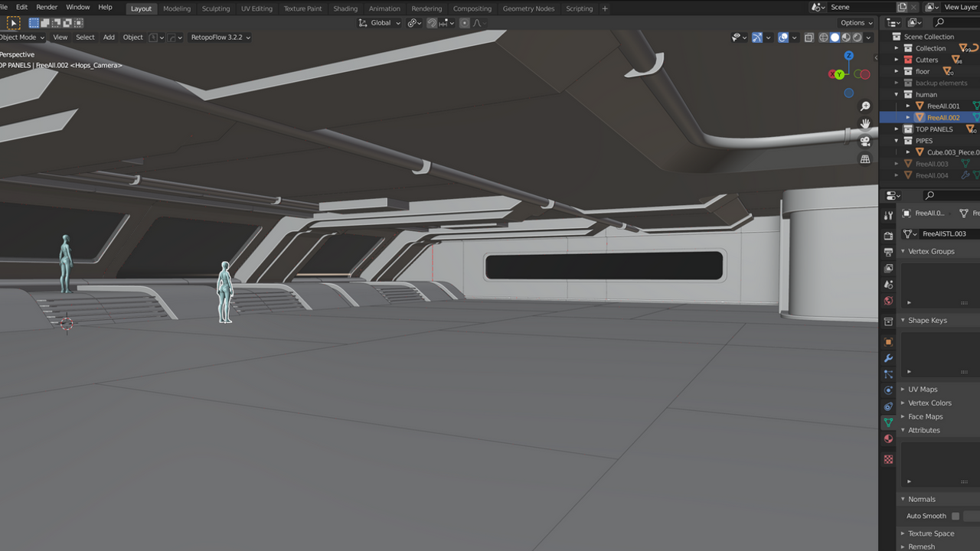Screen dimensions: 980x551
Task: Switch to the Sculpting workspace tab
Action: pos(215,8)
